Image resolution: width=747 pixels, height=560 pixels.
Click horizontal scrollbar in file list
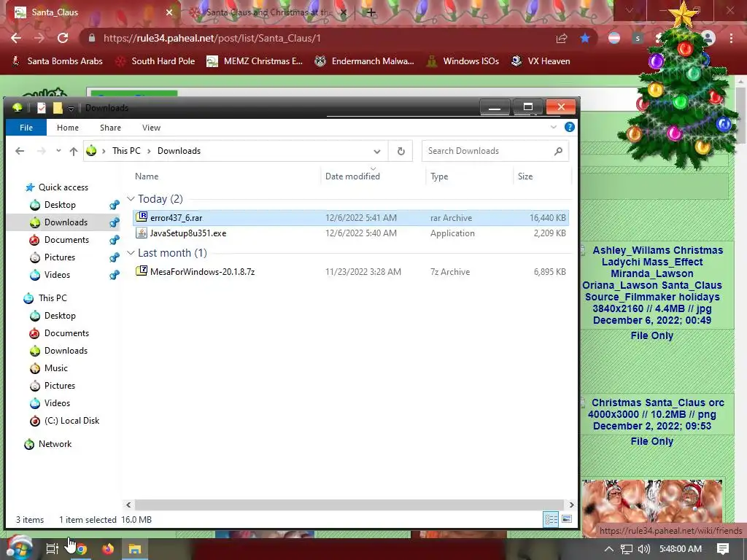(x=349, y=505)
